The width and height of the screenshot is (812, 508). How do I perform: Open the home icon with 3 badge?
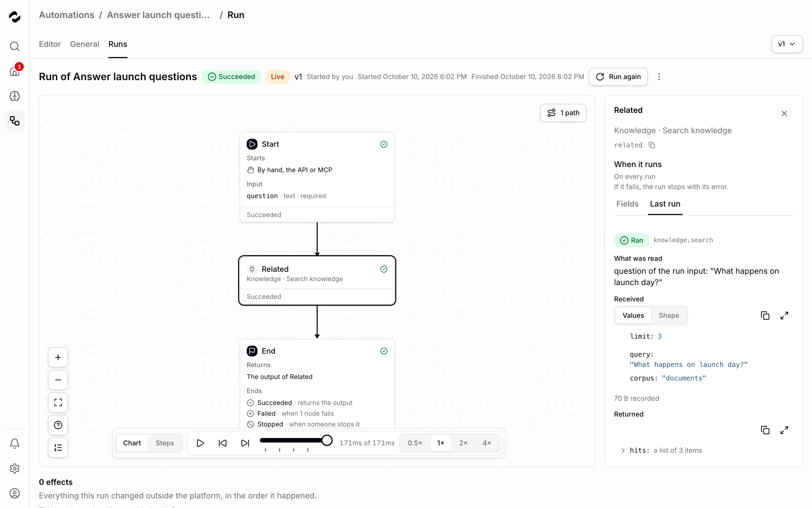click(14, 71)
